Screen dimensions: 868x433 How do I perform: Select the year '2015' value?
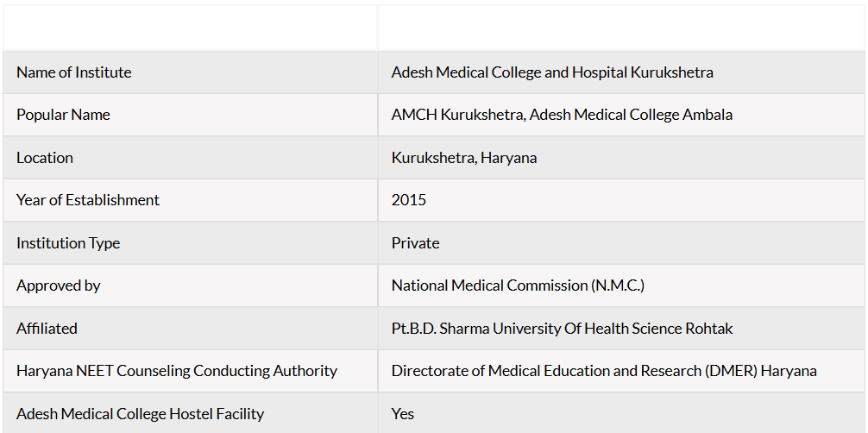(x=408, y=200)
